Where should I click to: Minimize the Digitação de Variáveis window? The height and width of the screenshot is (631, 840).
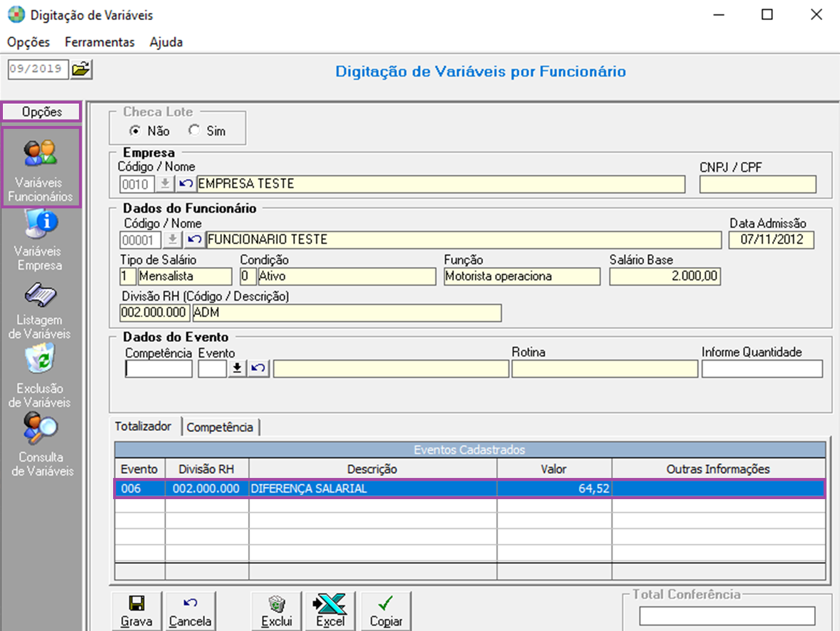tap(719, 15)
